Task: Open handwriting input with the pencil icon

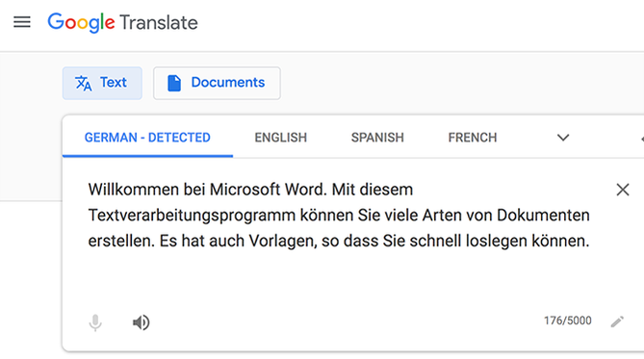Action: pyautogui.click(x=617, y=321)
